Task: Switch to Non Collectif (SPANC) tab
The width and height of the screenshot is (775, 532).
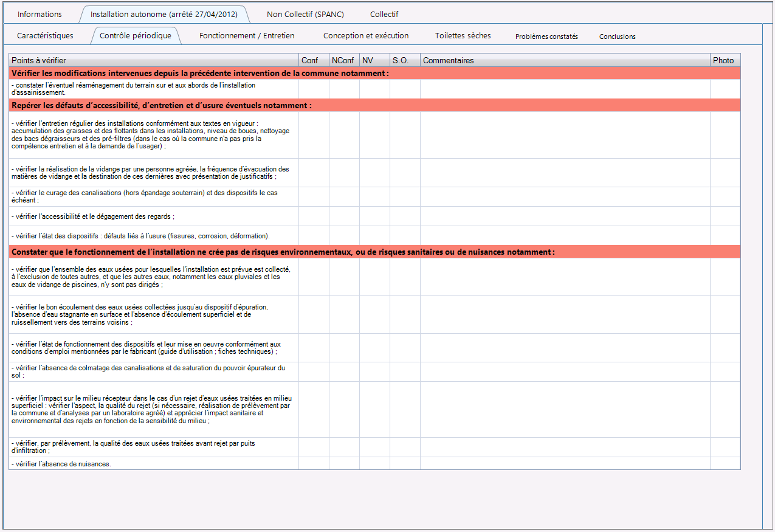Action: 303,14
